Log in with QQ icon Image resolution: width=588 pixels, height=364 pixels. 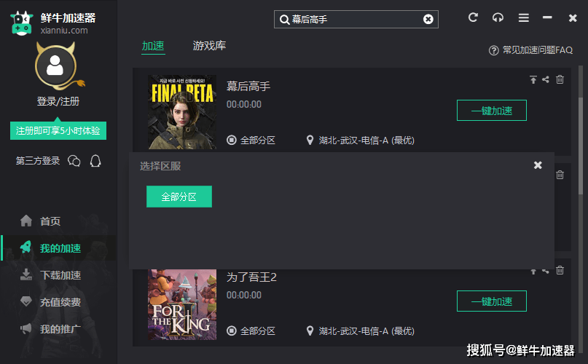95,161
